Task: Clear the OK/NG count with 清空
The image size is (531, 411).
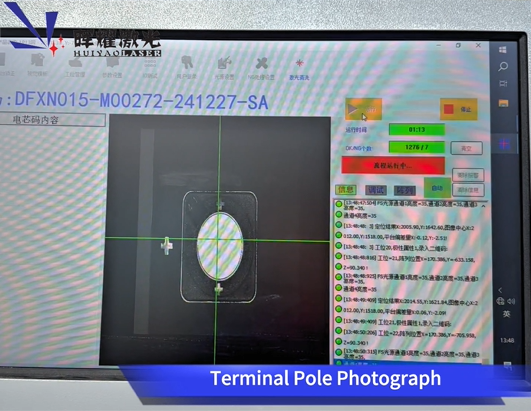Action: pos(466,148)
